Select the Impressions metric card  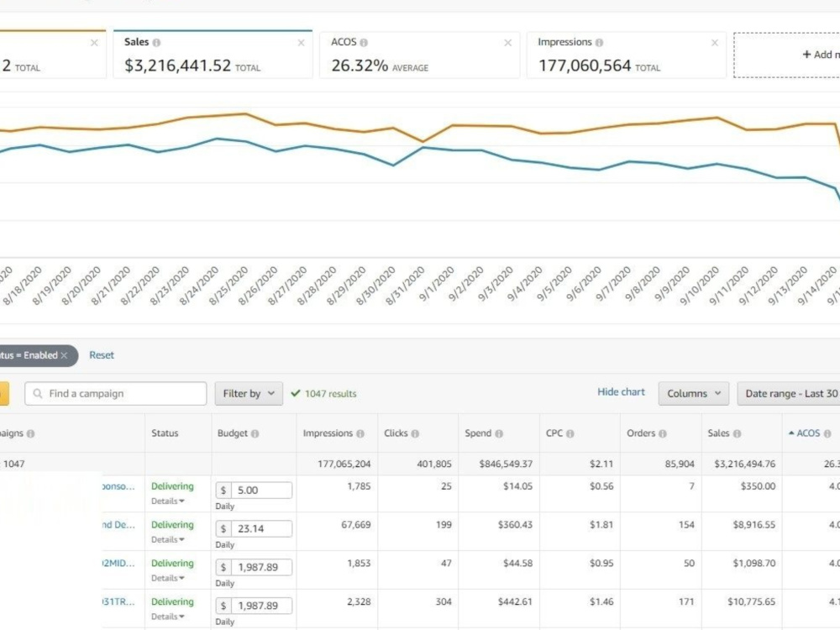(x=627, y=55)
